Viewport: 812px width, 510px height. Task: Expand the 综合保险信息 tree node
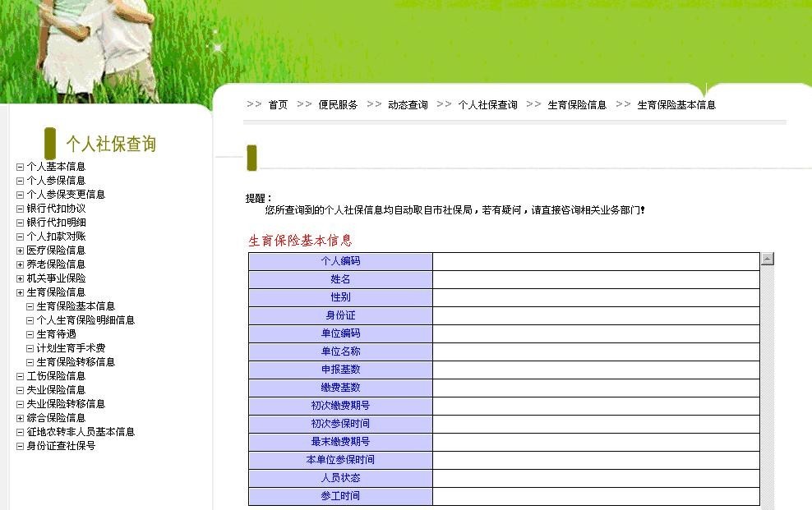pyautogui.click(x=19, y=417)
